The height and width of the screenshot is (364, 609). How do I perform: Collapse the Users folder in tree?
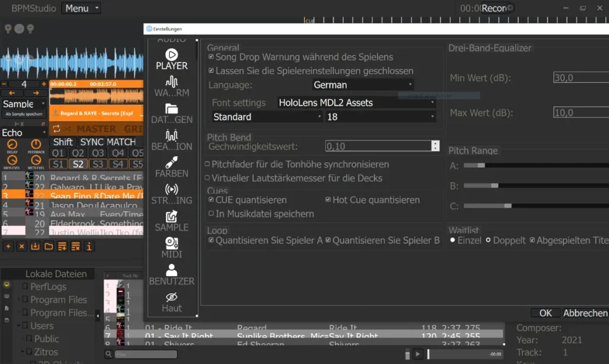pyautogui.click(x=18, y=325)
